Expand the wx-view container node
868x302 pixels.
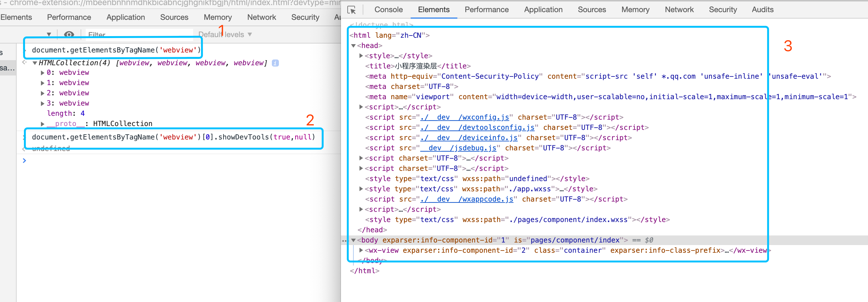click(x=361, y=250)
